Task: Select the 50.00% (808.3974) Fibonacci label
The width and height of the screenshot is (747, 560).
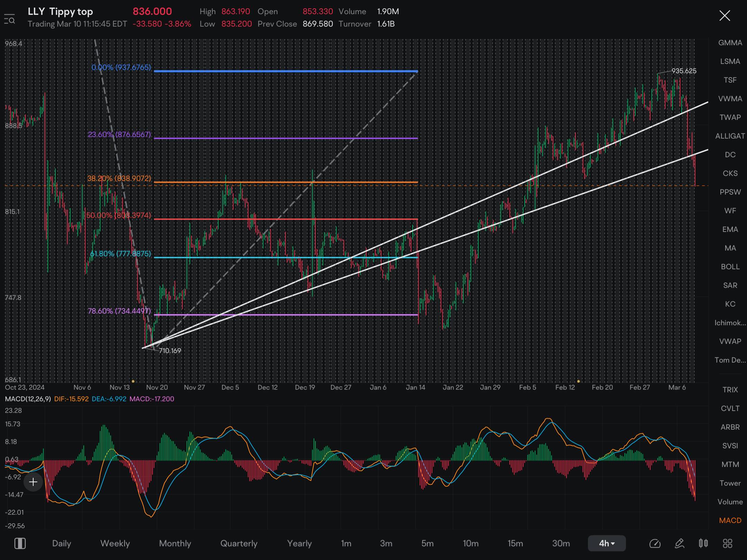Action: 119,215
